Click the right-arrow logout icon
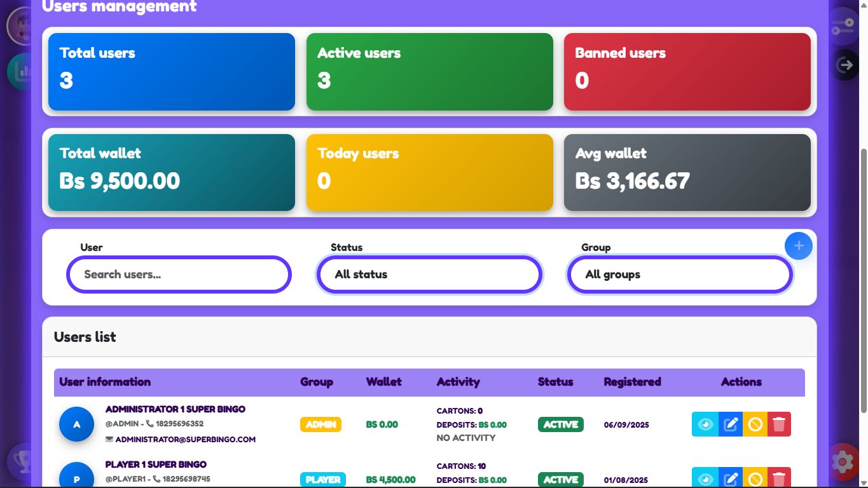This screenshot has width=868, height=488. coord(844,65)
